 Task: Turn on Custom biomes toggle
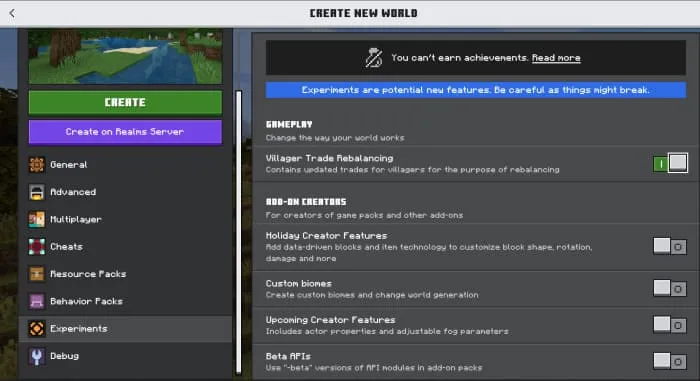670,289
